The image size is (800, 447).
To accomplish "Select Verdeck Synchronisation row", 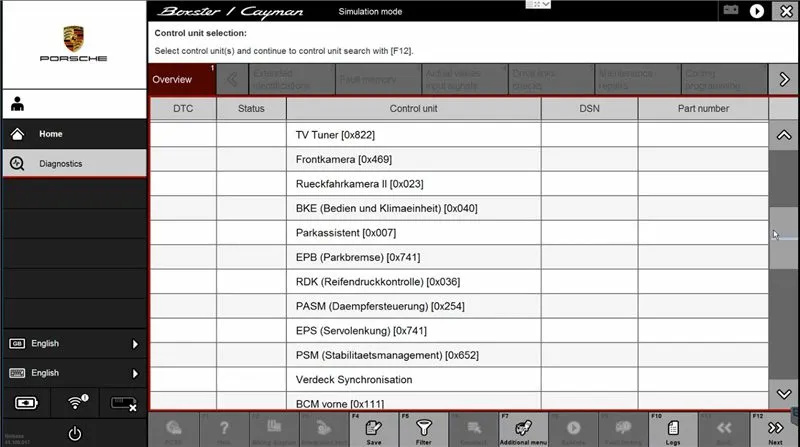I will (459, 380).
